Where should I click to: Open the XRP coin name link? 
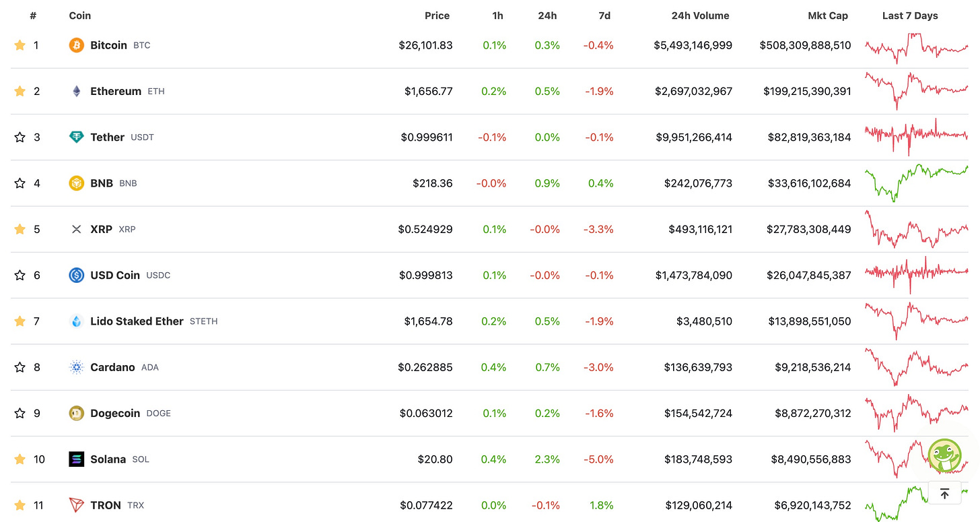102,229
